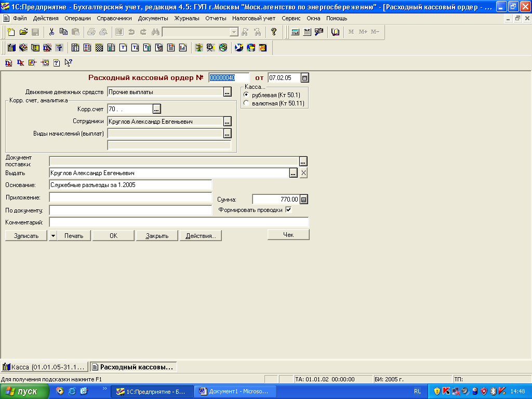Click the Find binoculars icon
Image resolution: width=532 pixels, height=399 pixels.
pos(155,32)
